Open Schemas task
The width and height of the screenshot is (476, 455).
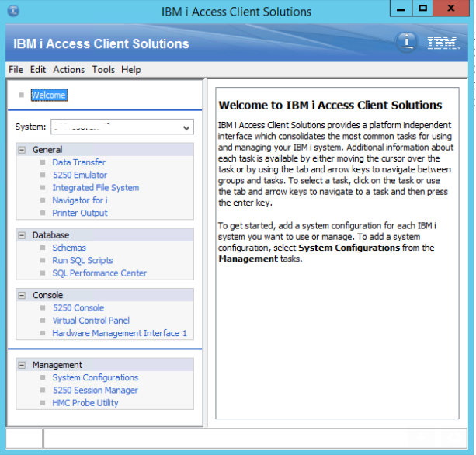coord(69,248)
